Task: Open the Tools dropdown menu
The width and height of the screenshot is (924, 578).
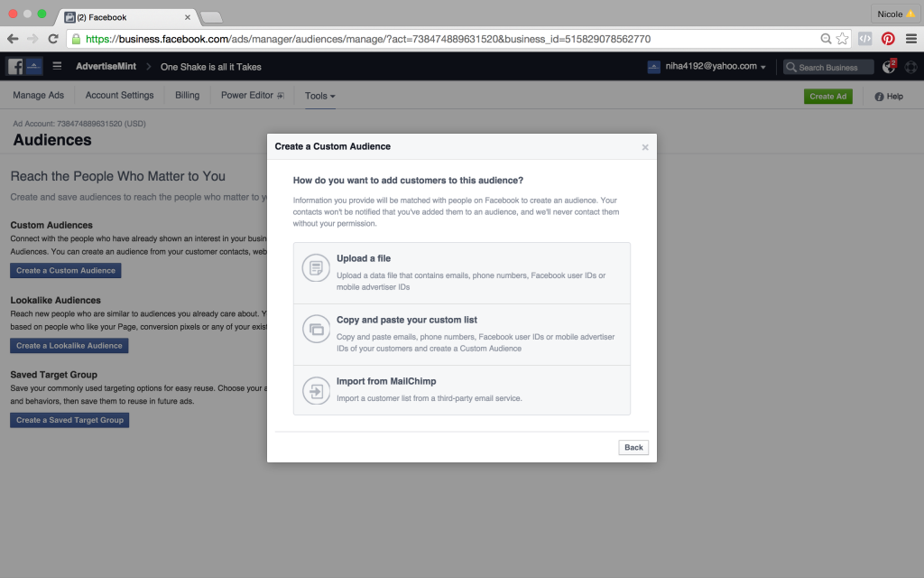Action: click(x=320, y=95)
